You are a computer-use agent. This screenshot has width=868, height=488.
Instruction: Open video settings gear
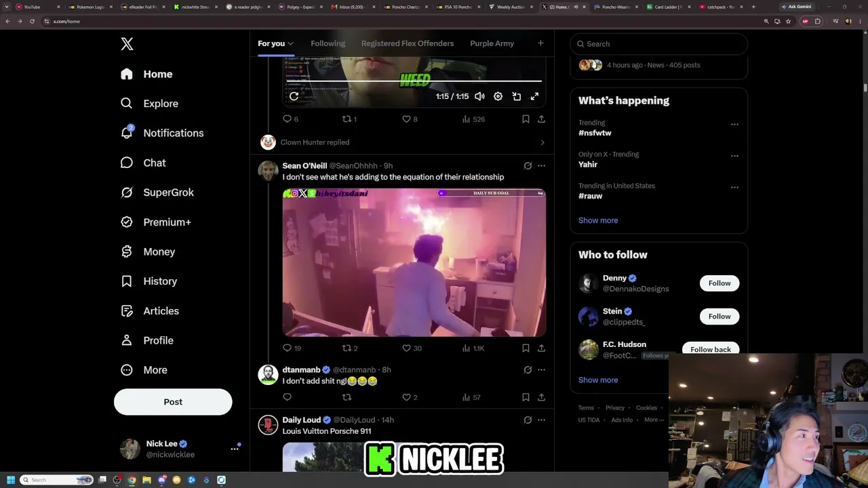[x=498, y=96]
